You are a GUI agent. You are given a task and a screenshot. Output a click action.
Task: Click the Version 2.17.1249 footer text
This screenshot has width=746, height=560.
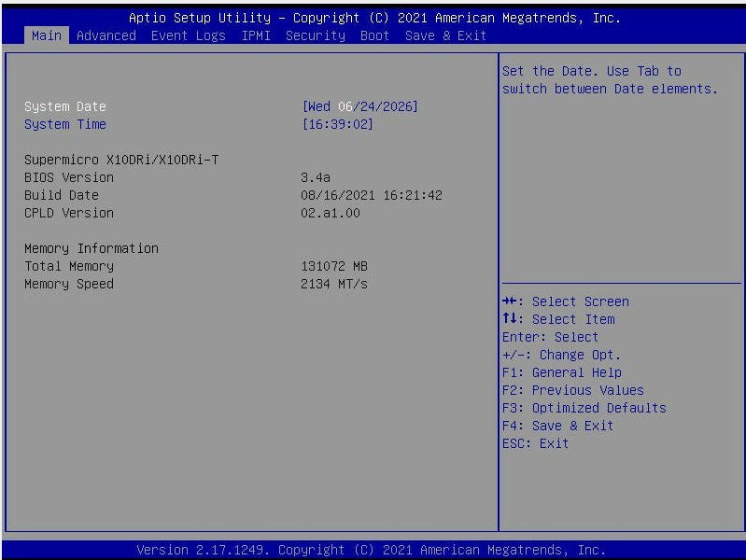tap(371, 550)
